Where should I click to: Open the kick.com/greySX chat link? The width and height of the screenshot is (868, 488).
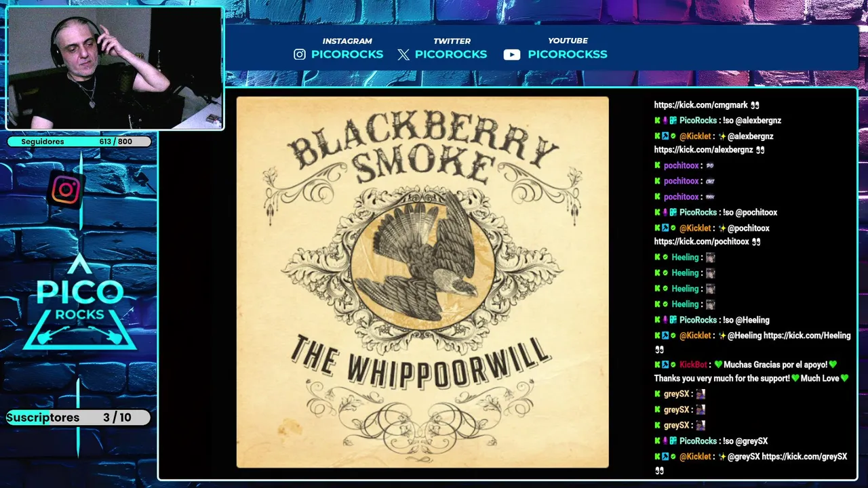pyautogui.click(x=804, y=457)
